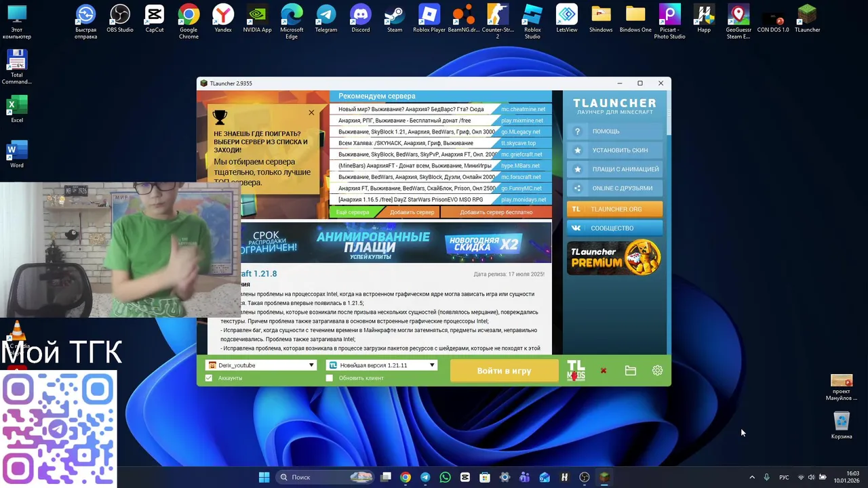Open LetsView desktop icon
The height and width of the screenshot is (488, 868).
(x=567, y=19)
